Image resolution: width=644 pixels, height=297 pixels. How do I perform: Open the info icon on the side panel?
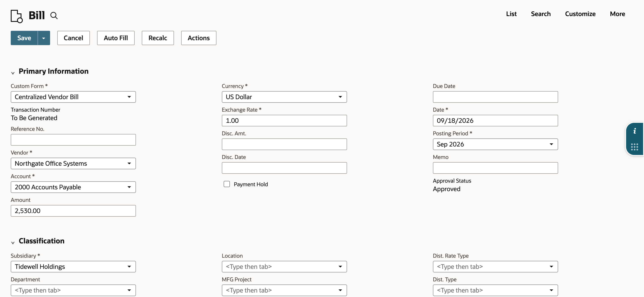click(x=635, y=131)
